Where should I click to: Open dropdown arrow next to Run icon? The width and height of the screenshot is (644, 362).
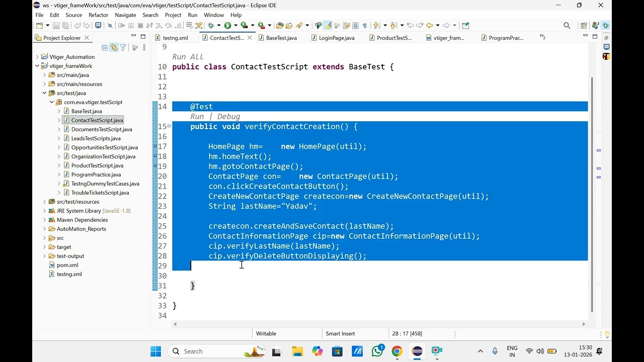coord(235,25)
